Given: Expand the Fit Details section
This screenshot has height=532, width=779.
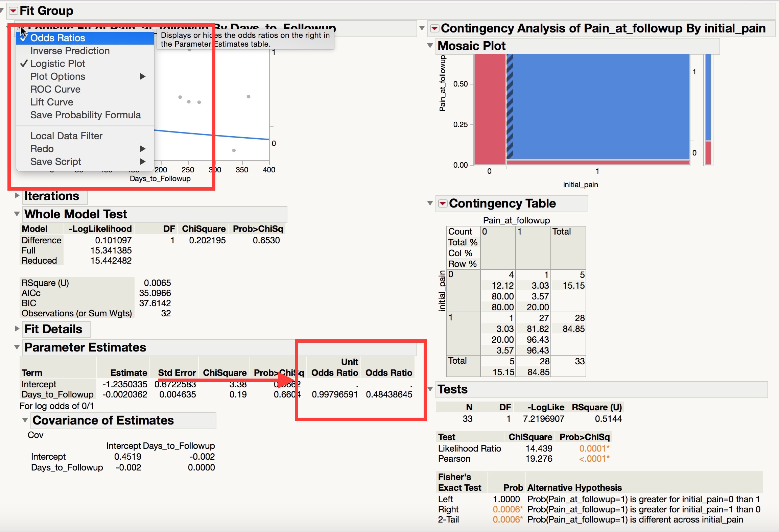Looking at the screenshot, I should click(x=17, y=329).
